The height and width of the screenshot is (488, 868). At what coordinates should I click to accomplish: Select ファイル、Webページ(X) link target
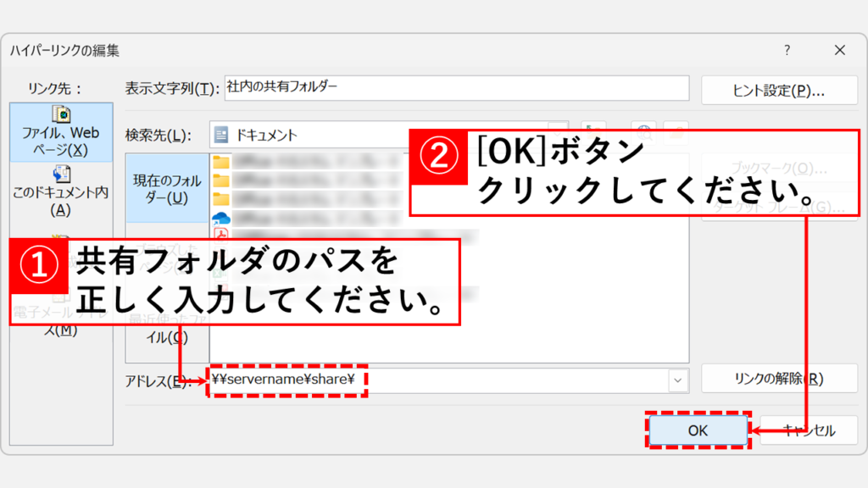click(61, 132)
